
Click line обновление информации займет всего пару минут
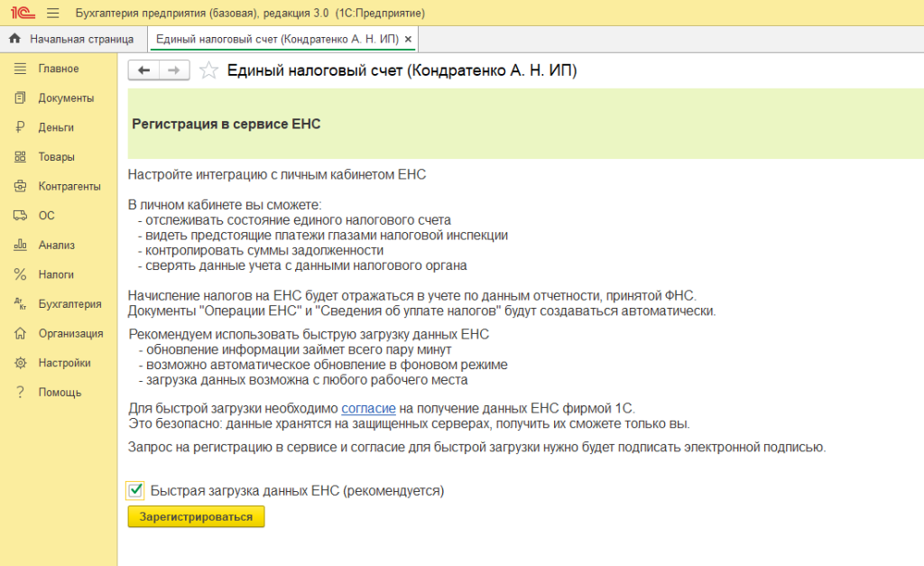point(295,349)
